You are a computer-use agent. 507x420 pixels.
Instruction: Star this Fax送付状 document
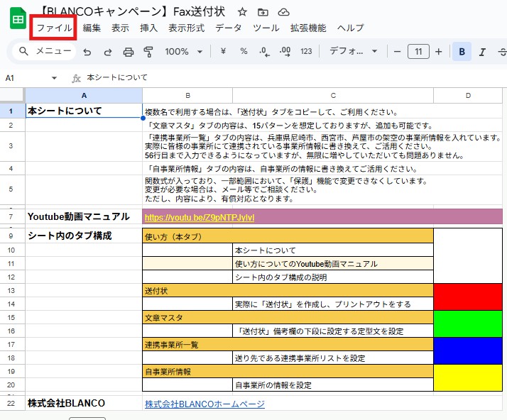pyautogui.click(x=242, y=12)
